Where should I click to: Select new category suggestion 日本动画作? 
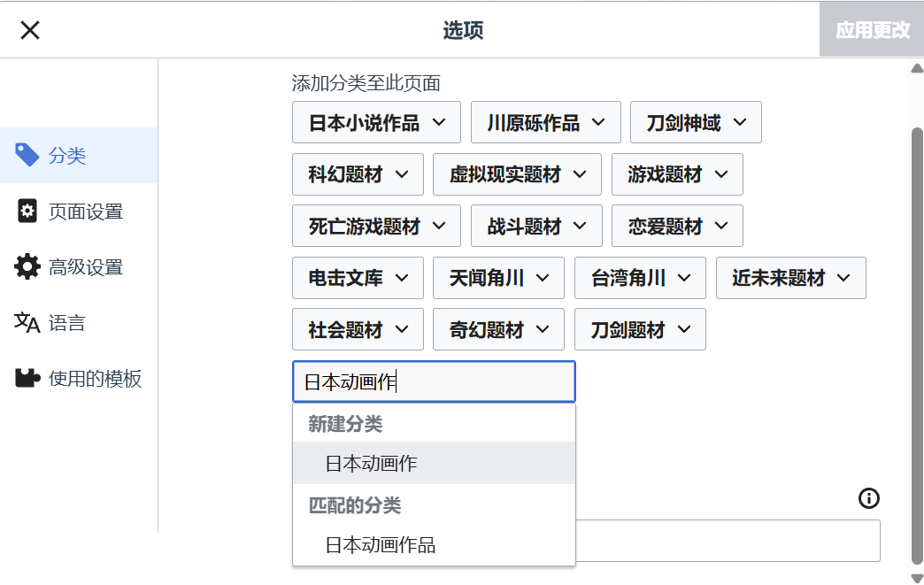click(x=372, y=463)
